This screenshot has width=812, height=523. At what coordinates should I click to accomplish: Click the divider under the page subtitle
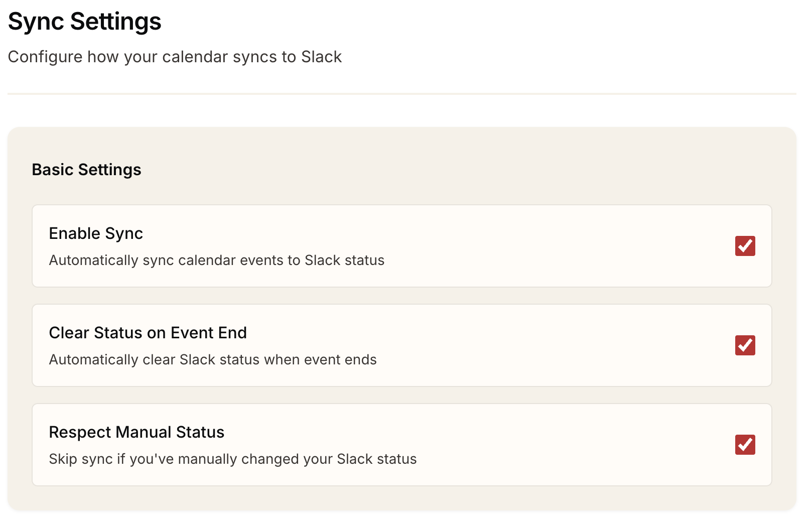click(401, 92)
